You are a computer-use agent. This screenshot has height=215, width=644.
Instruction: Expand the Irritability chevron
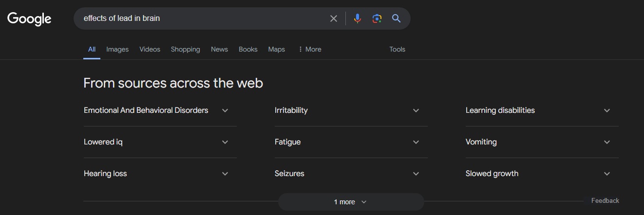[x=416, y=110]
